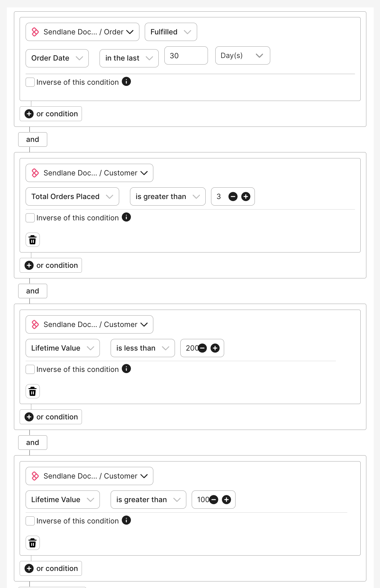Change the Day(s) unit dropdown
Viewport: 380px width, 588px height.
click(x=242, y=55)
